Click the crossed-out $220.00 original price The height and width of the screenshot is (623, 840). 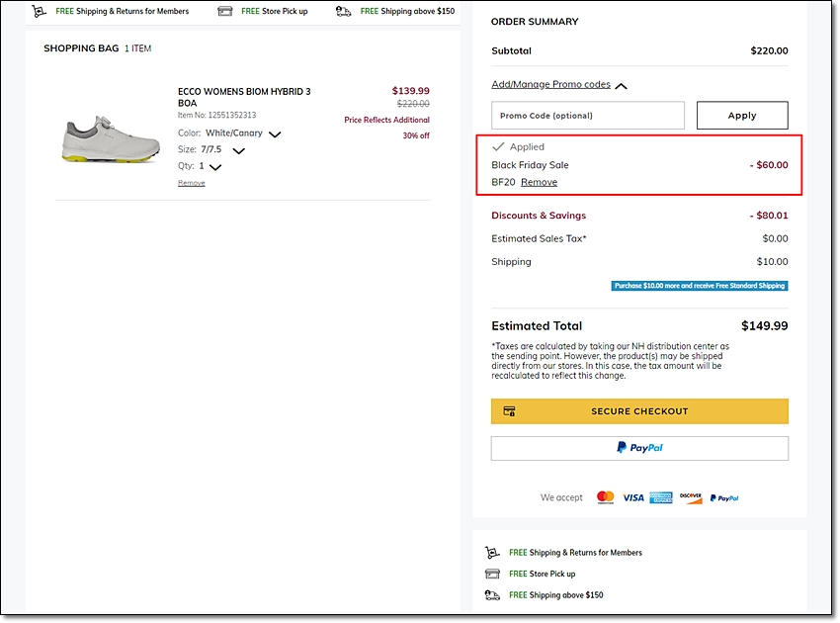pyautogui.click(x=413, y=104)
